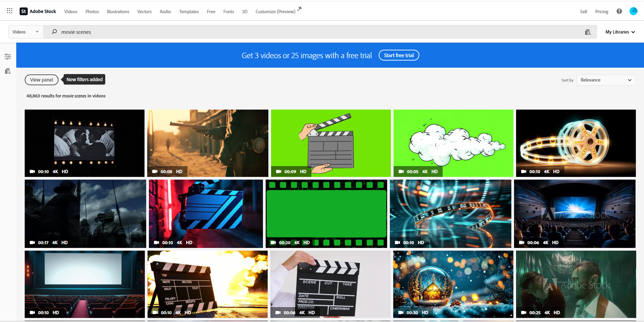Open the Videos asset type dropdown
The height and width of the screenshot is (322, 644).
coord(25,31)
